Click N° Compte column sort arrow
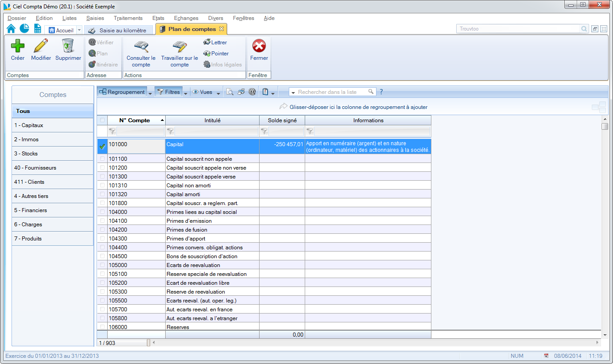Screen dimensions: 613x364 [162, 120]
